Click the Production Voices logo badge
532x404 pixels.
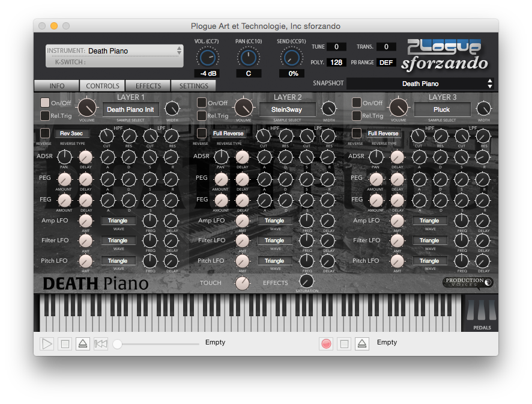pos(468,283)
